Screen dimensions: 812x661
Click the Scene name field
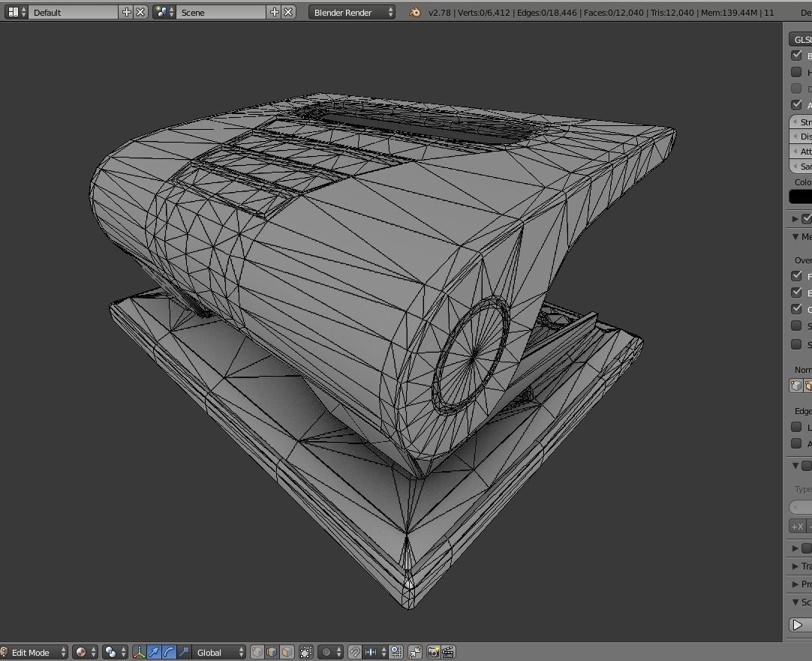[x=221, y=12]
